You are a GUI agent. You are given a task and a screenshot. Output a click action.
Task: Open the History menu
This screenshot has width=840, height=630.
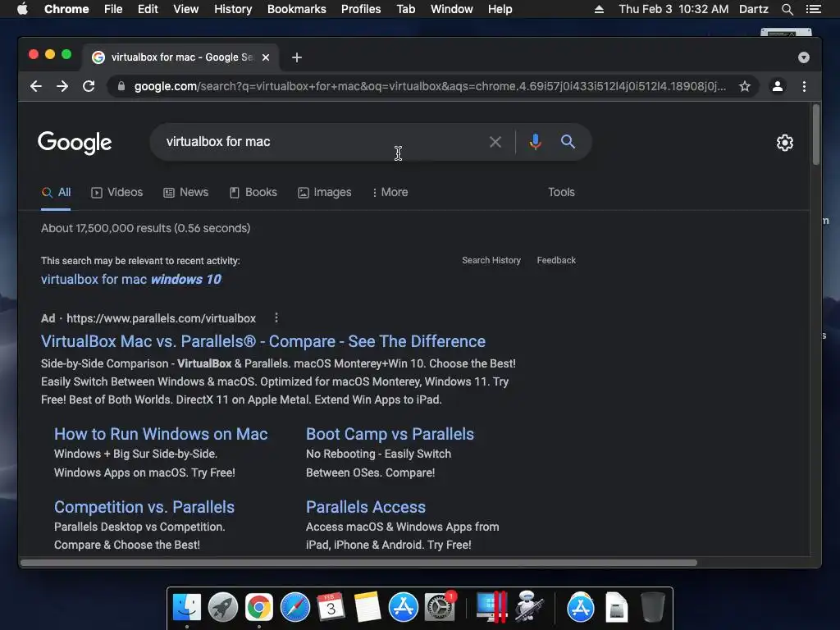pos(233,9)
